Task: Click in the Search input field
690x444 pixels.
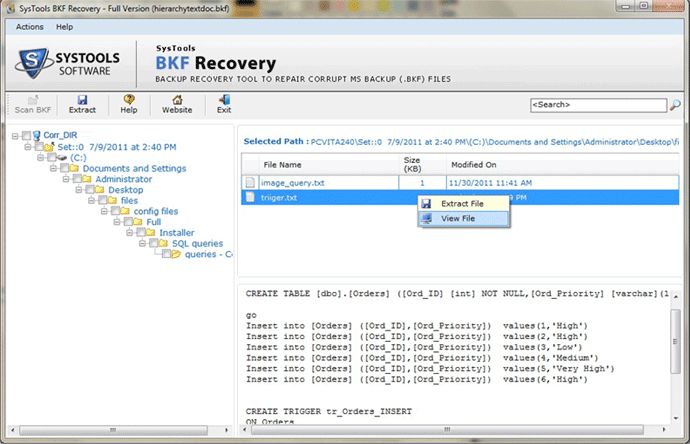Action: click(x=598, y=105)
